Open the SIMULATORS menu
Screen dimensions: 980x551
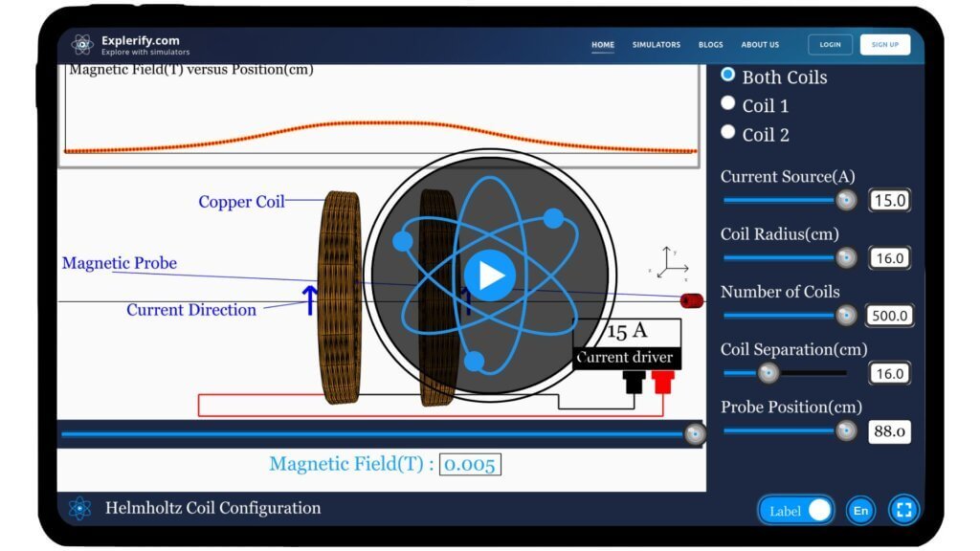coord(656,44)
